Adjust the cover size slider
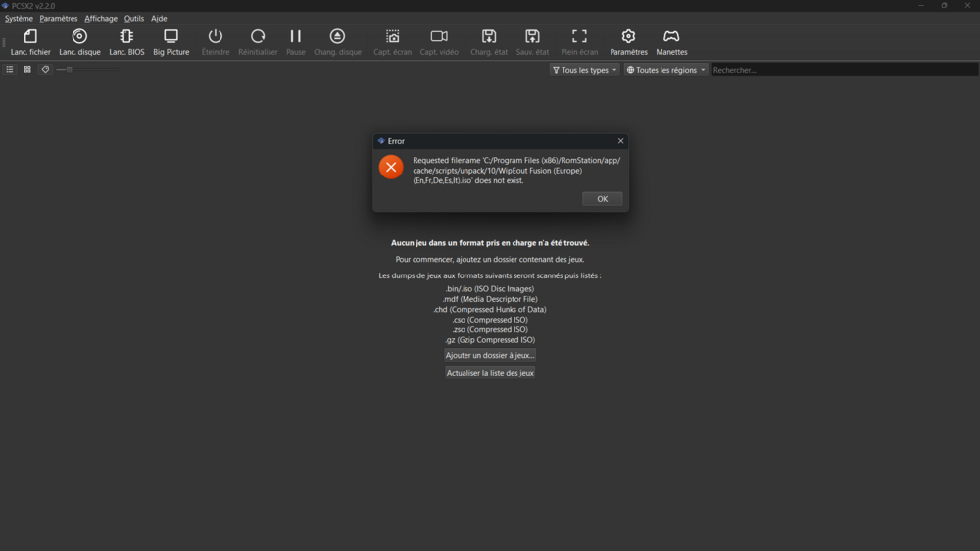980x551 pixels. [69, 70]
